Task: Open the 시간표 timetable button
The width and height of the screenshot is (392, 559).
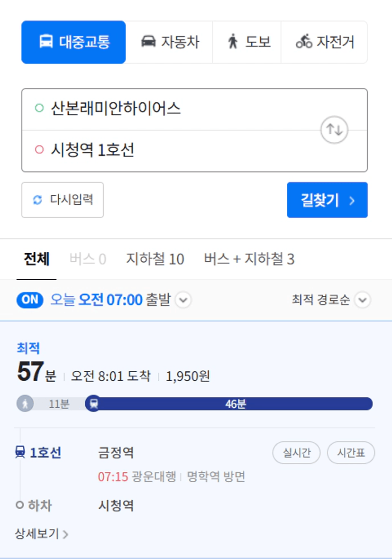Action: tap(351, 453)
